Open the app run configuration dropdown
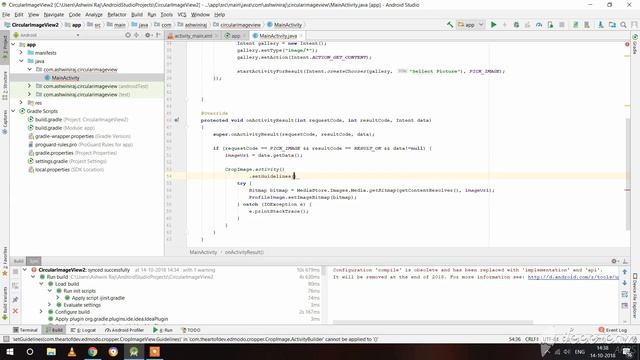Viewport: 640px width, 360px height. (470, 25)
